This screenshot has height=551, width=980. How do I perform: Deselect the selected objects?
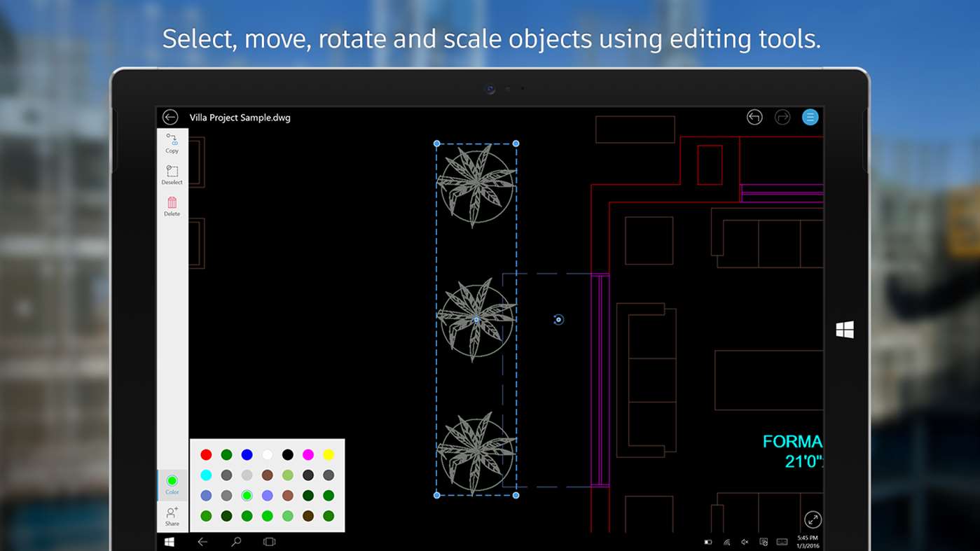172,174
